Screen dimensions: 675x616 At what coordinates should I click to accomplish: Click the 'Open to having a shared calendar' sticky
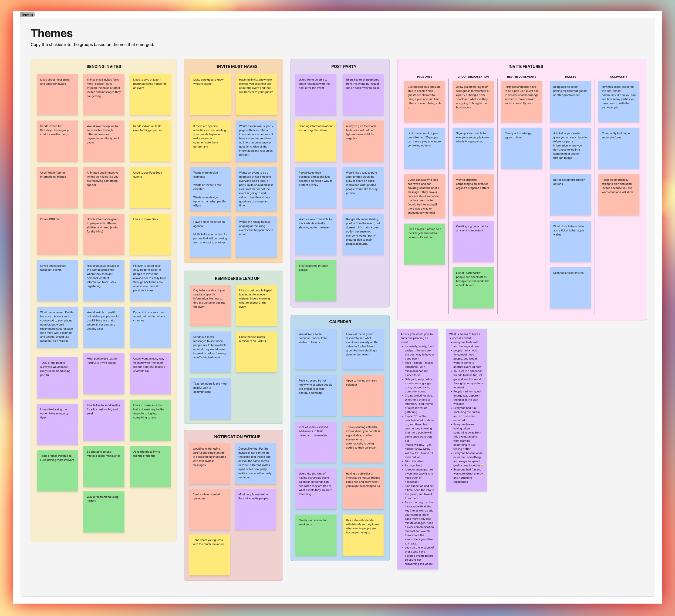[x=363, y=395]
